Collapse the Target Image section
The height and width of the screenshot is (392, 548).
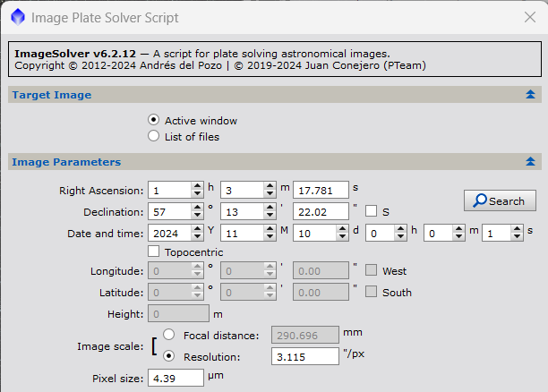tap(530, 94)
